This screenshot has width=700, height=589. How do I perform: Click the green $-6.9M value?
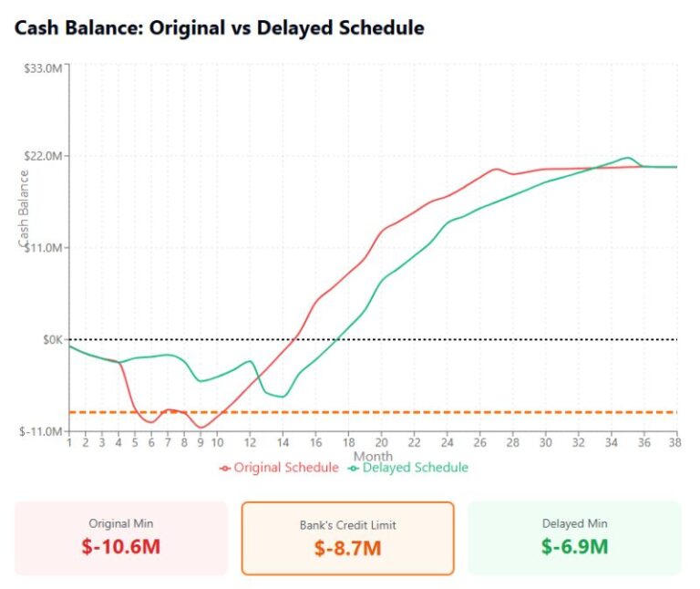click(x=574, y=547)
